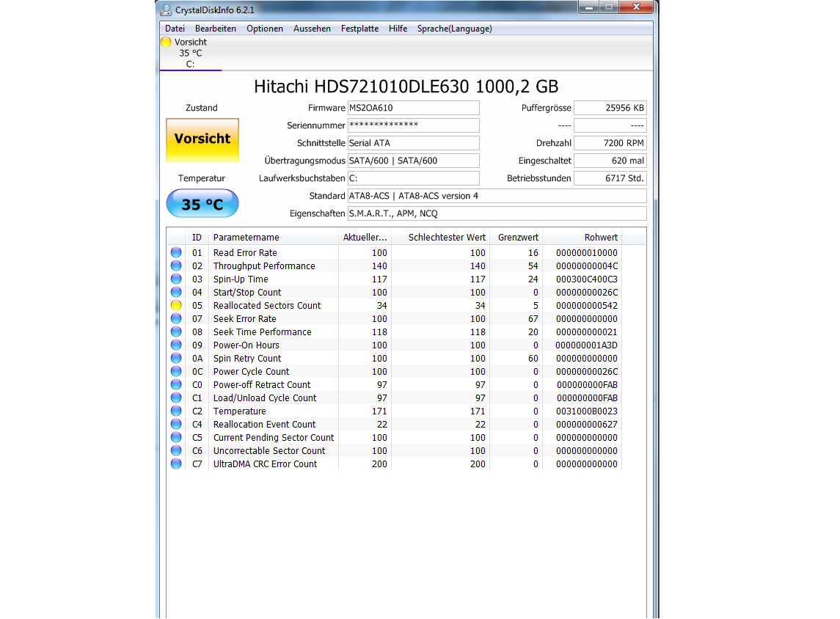Click the Übertragungsmodus field SATA/600

click(414, 161)
